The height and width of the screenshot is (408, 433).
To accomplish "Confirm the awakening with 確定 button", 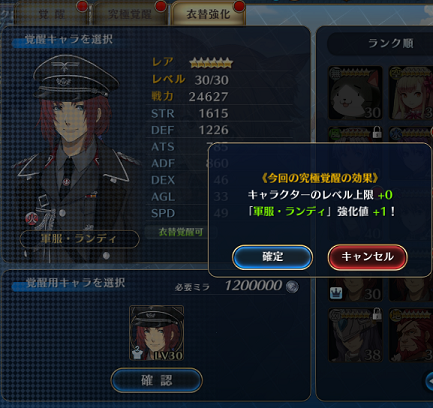I will point(272,257).
